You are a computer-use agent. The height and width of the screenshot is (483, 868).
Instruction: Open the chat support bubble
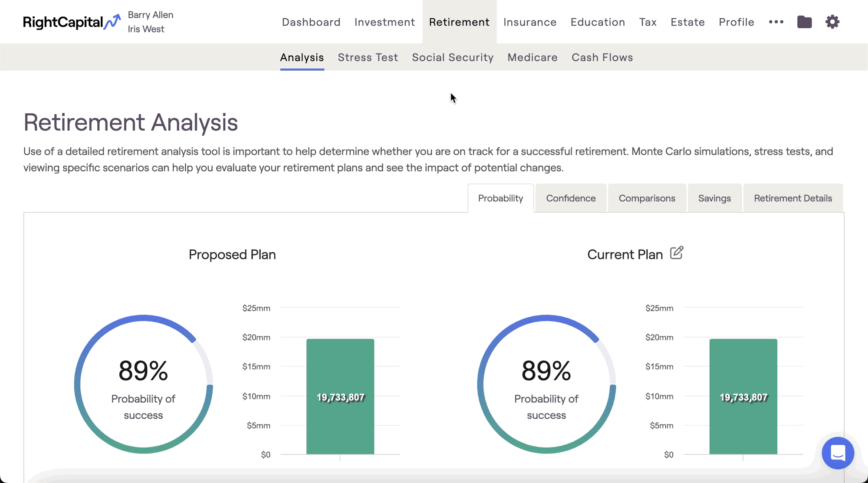click(838, 453)
